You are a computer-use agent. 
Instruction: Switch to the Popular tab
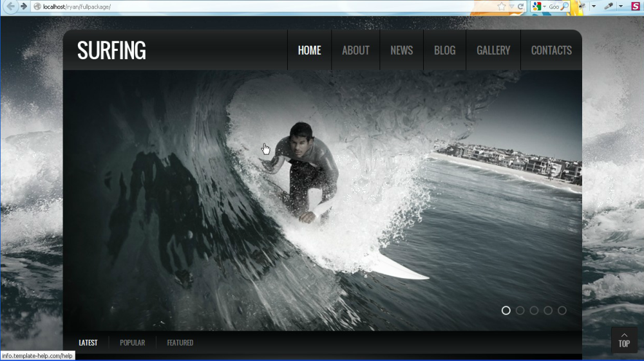(132, 343)
